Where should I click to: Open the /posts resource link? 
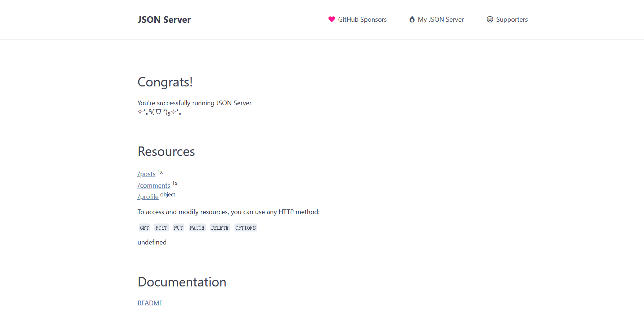[x=146, y=174]
